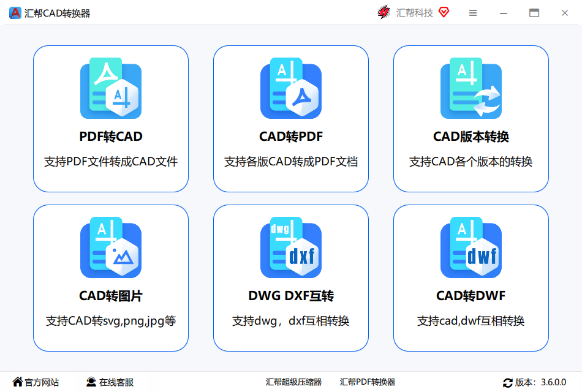The height and width of the screenshot is (392, 582).
Task: Check update via 版本 3.6.0.0 label
Action: [x=542, y=383]
